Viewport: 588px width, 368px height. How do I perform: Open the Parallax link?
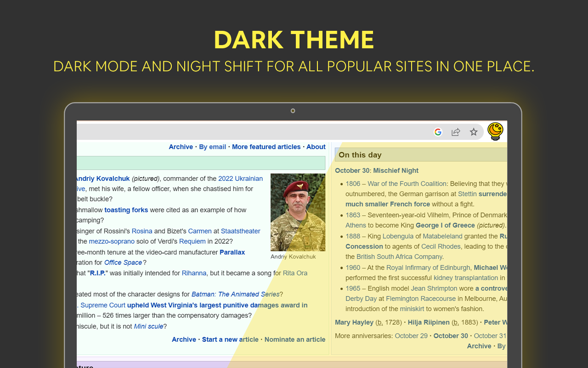click(x=232, y=252)
